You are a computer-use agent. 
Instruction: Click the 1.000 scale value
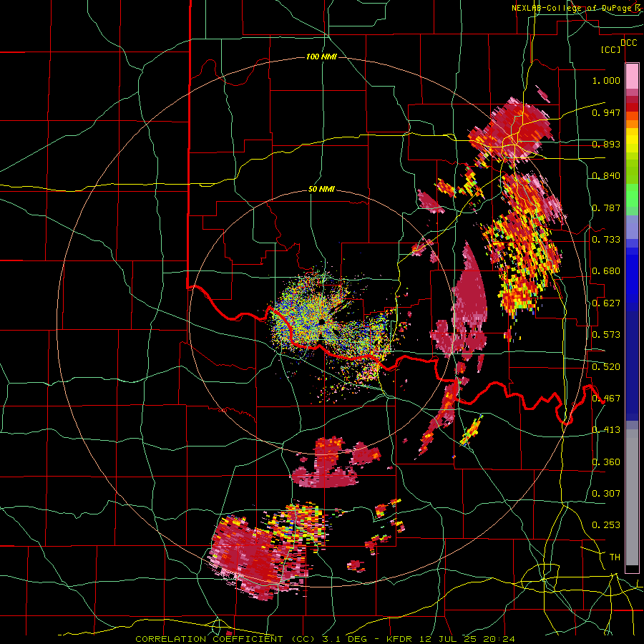[606, 80]
